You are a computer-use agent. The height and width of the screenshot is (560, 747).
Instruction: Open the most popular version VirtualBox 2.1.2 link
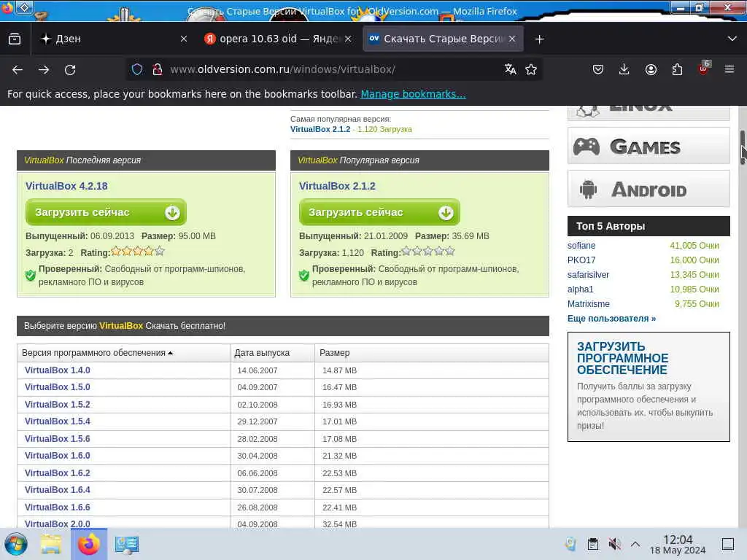click(x=320, y=129)
